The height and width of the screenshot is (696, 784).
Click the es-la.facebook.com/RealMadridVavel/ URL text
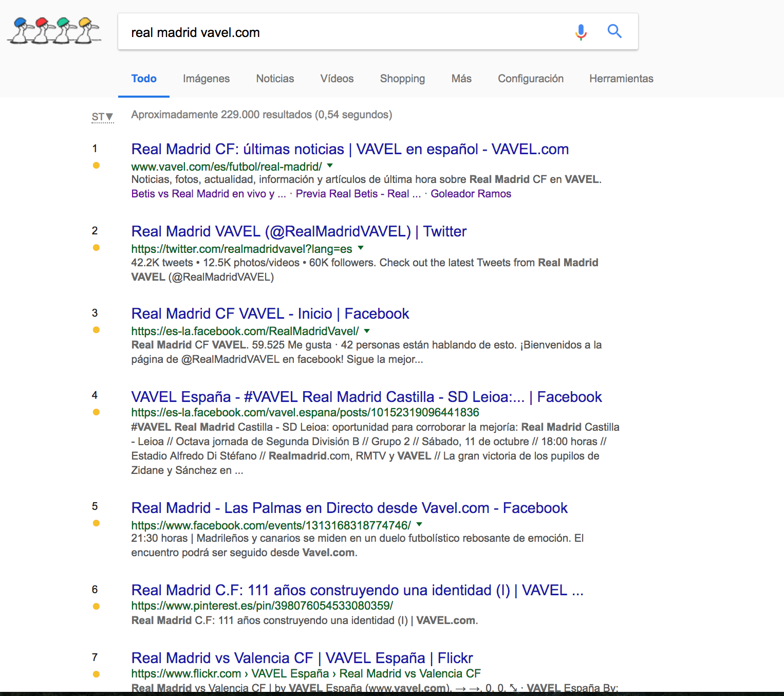point(245,331)
